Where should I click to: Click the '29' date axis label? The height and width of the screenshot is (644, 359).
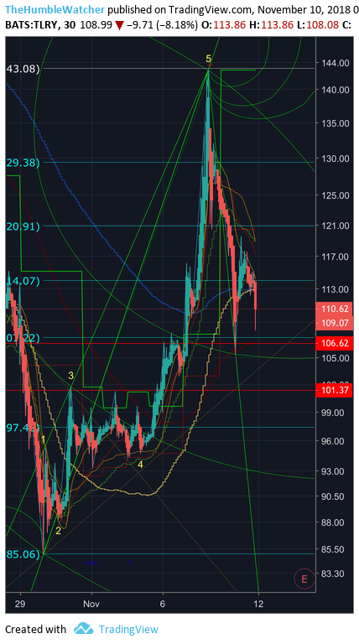click(x=20, y=604)
